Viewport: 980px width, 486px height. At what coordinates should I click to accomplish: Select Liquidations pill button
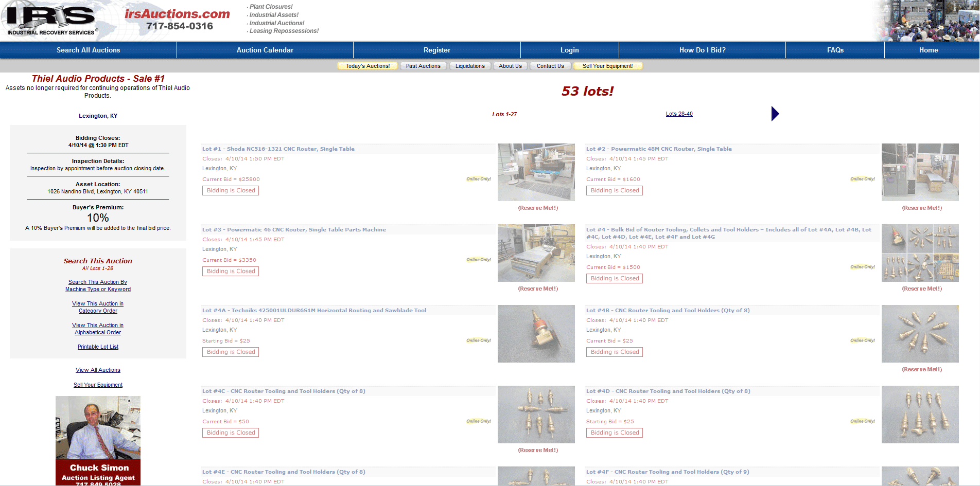pyautogui.click(x=470, y=66)
